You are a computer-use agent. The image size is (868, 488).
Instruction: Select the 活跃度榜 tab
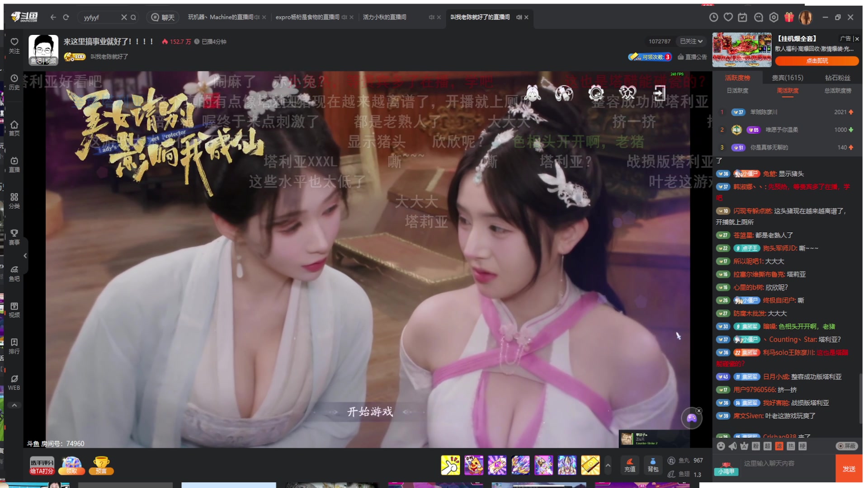click(x=737, y=78)
